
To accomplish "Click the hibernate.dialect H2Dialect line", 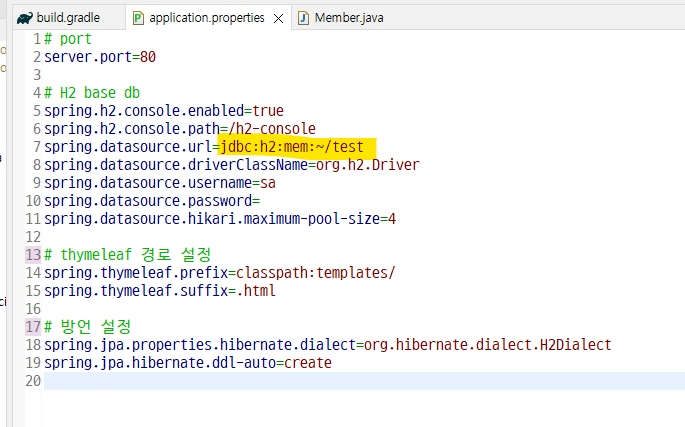I will 328,345.
